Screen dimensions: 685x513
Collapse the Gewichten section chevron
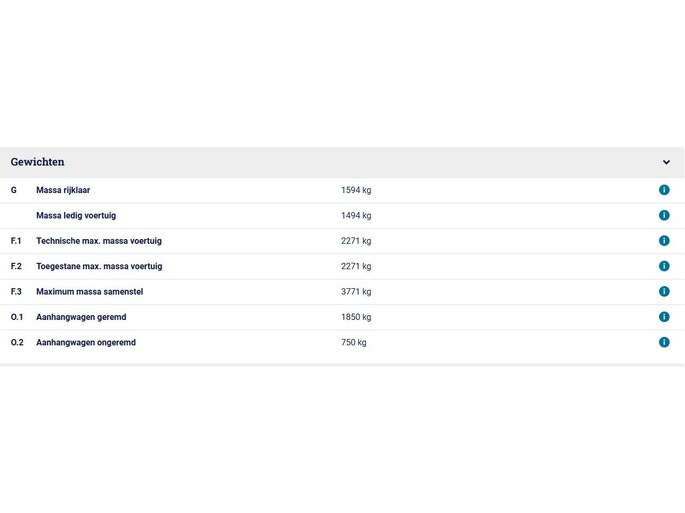point(666,162)
